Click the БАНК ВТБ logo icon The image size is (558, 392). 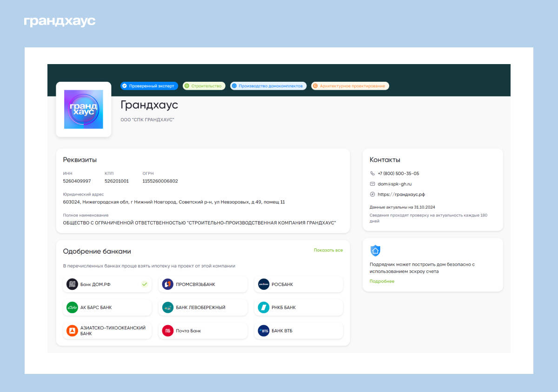click(264, 331)
